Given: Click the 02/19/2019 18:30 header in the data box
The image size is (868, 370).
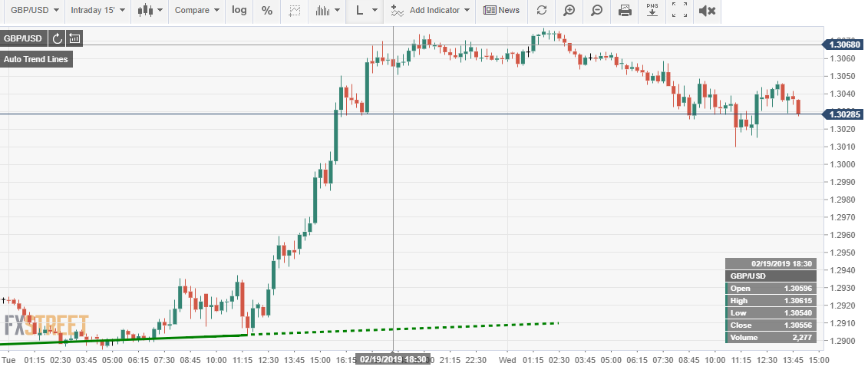Looking at the screenshot, I should [771, 263].
